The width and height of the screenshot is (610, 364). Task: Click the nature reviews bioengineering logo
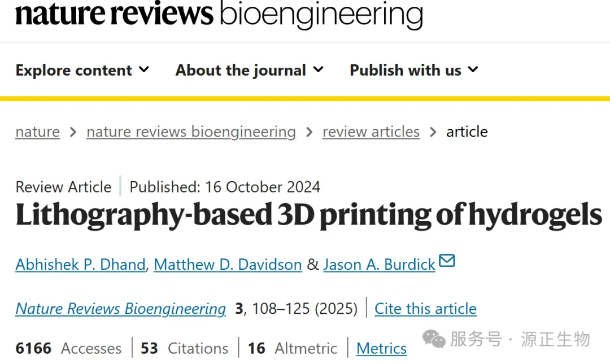pyautogui.click(x=219, y=15)
